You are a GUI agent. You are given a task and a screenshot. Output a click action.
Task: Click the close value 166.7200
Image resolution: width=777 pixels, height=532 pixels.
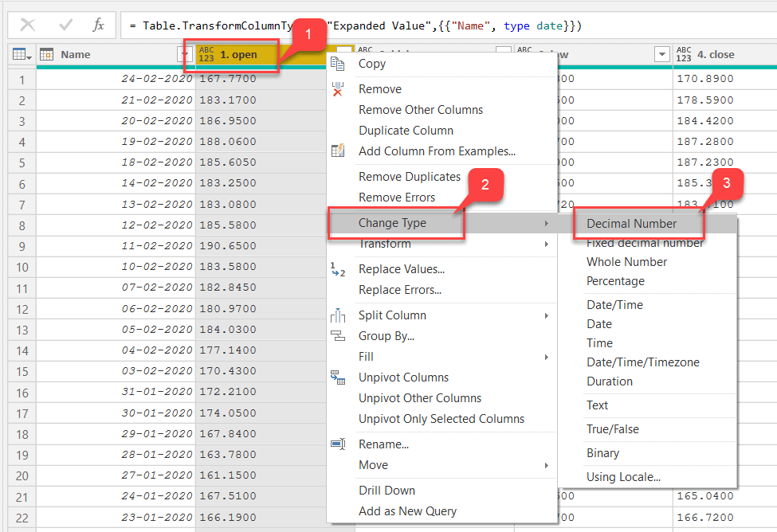[x=705, y=518]
